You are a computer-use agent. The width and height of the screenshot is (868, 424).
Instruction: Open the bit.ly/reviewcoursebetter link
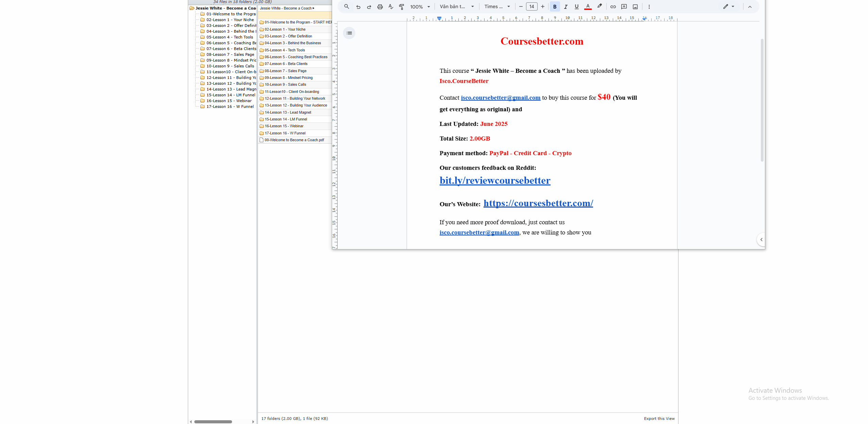[x=495, y=180]
